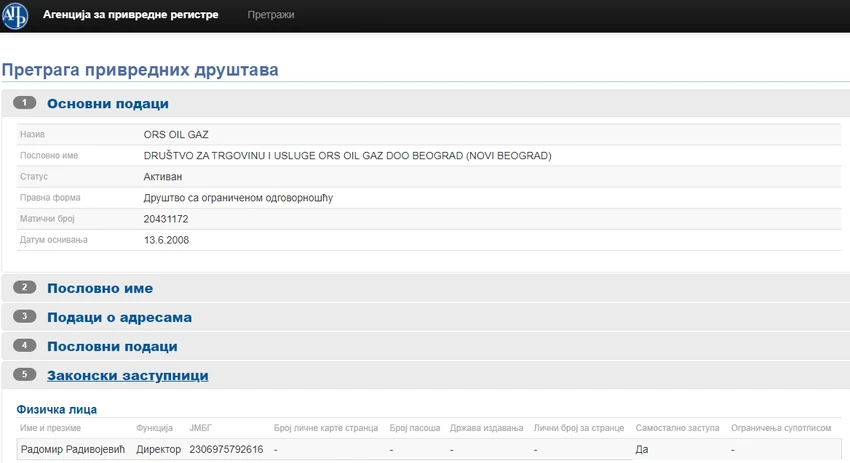Click the Име и презиме column header
The width and height of the screenshot is (850, 463).
[x=50, y=428]
